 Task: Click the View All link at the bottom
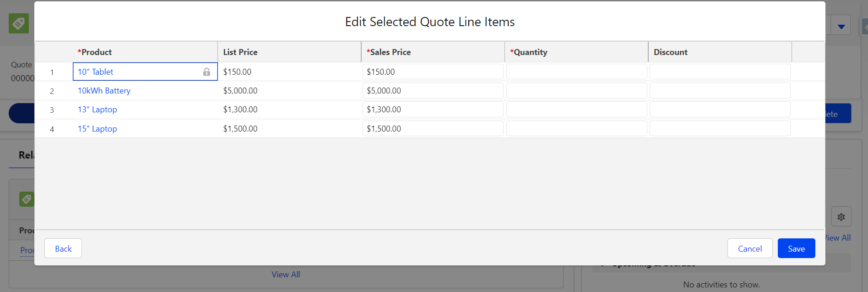[286, 275]
